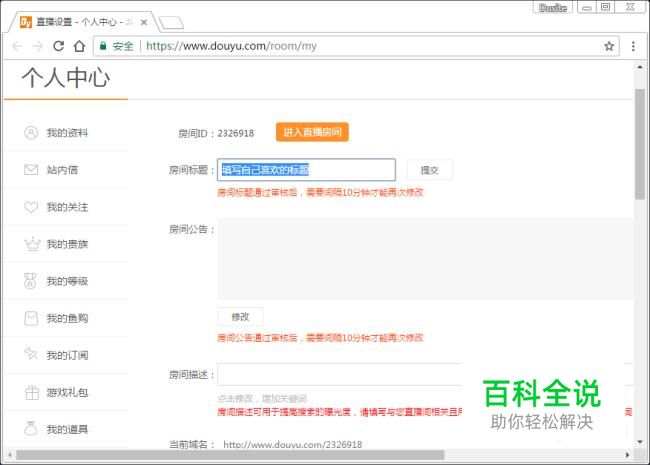Click the horizontal scrollbar thumb
Image resolution: width=650 pixels, height=465 pixels.
(x=230, y=455)
